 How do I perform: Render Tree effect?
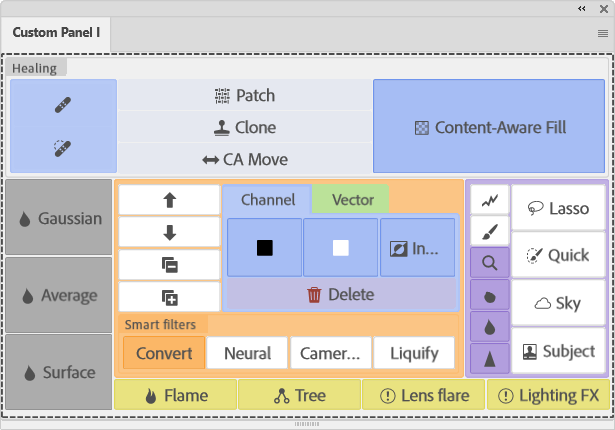300,395
